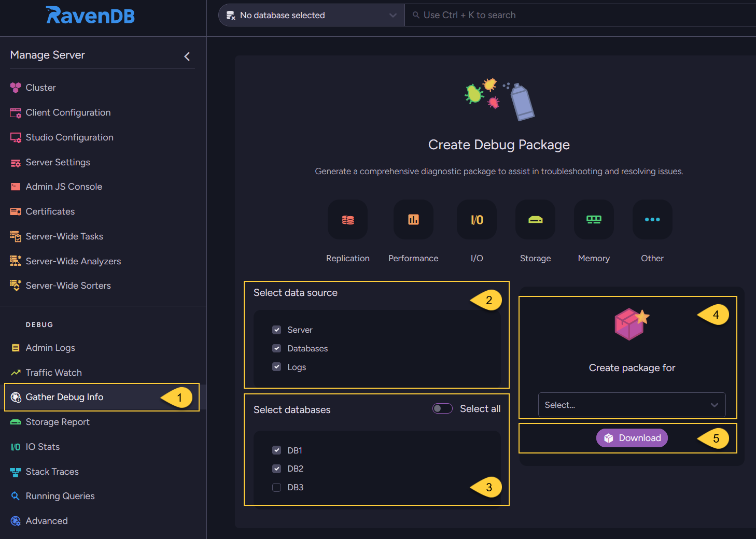Click the Ctrl + K search field
Viewport: 756px width, 539px height.
point(581,15)
